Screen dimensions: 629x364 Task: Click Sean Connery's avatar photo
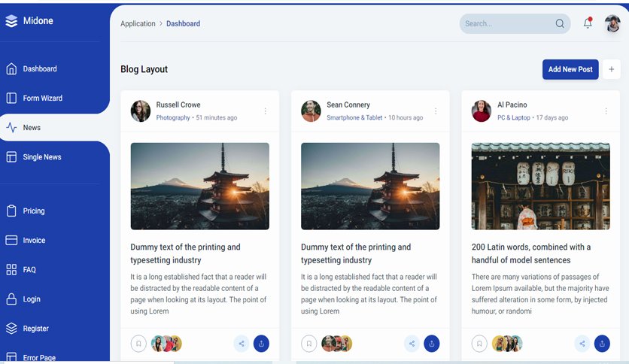pyautogui.click(x=311, y=111)
